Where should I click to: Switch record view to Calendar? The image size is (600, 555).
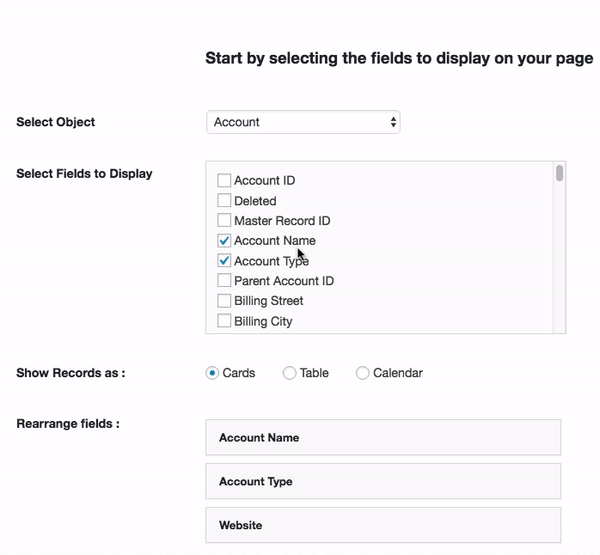362,373
